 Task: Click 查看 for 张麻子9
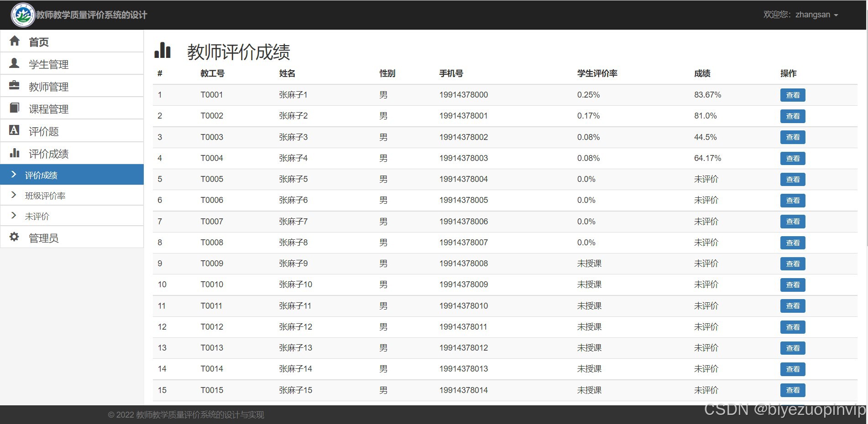(x=793, y=264)
